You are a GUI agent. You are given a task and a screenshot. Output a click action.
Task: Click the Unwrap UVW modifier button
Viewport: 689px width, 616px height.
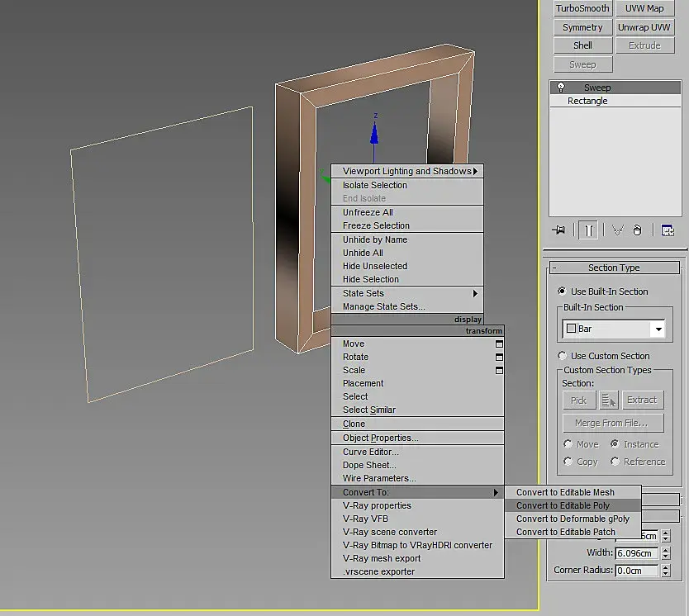click(644, 27)
